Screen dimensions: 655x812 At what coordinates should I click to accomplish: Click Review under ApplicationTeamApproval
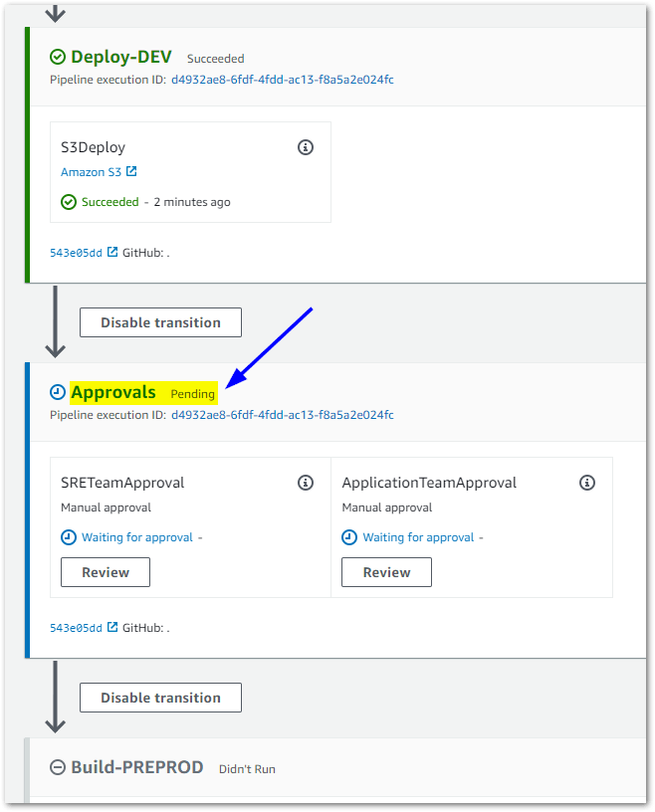coord(386,572)
